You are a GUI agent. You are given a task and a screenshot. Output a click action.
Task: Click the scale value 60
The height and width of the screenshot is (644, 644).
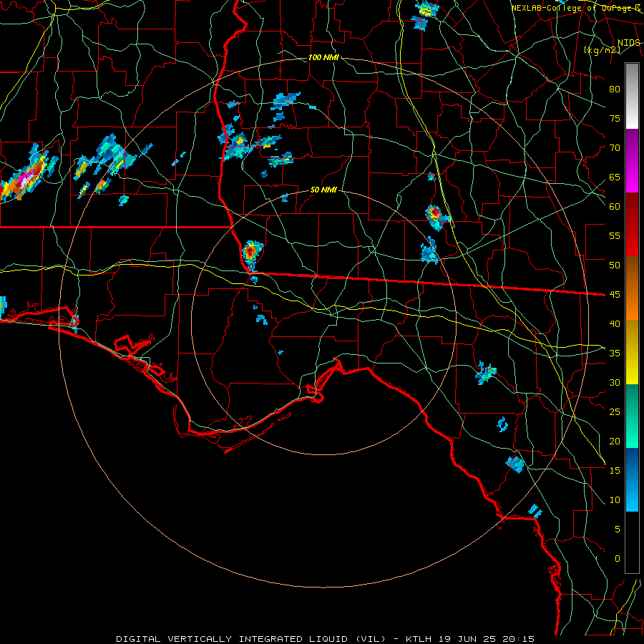tap(615, 207)
